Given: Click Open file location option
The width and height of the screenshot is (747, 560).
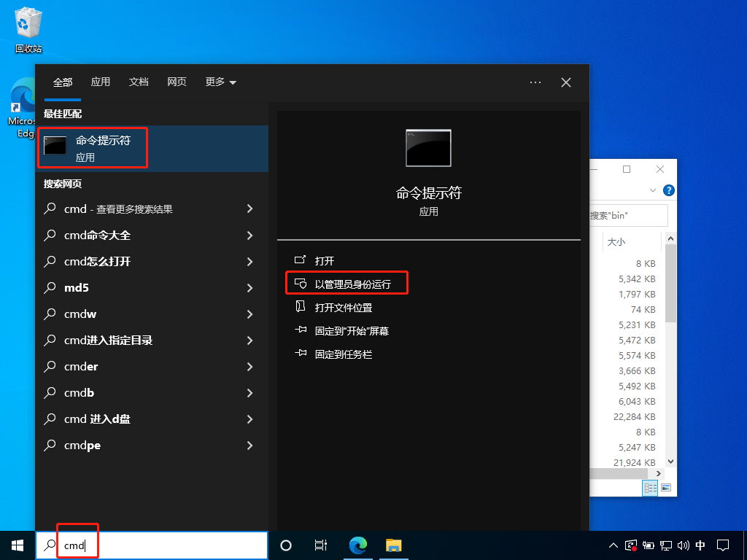Looking at the screenshot, I should 343,308.
